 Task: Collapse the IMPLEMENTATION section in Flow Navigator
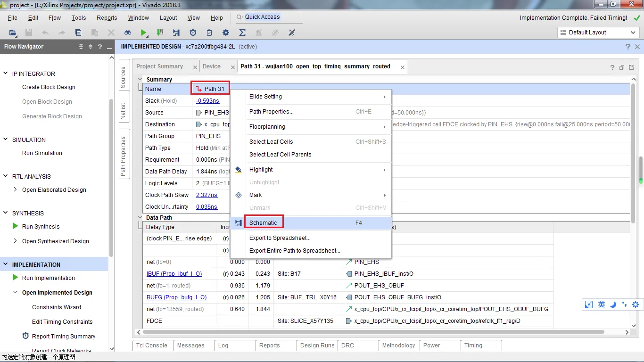pos(6,264)
